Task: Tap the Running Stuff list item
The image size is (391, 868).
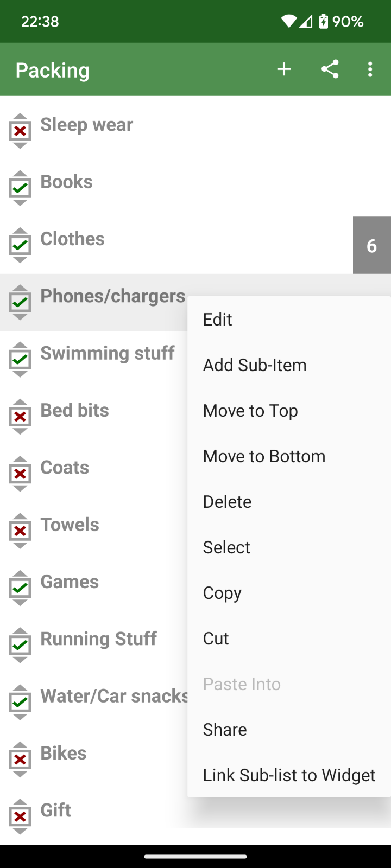Action: (98, 639)
